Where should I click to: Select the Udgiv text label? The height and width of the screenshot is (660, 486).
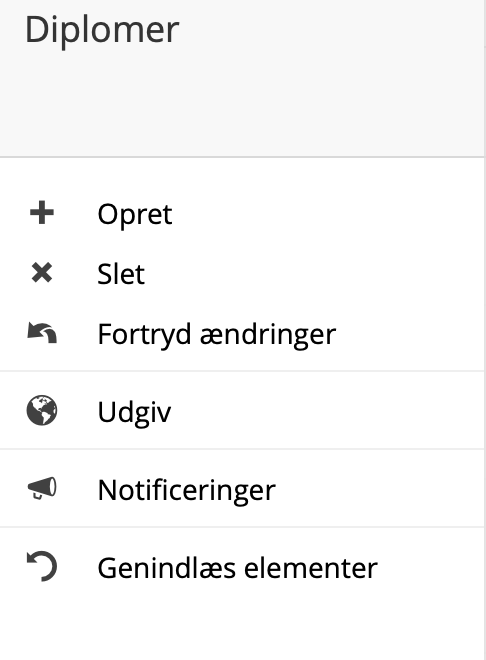(x=134, y=412)
